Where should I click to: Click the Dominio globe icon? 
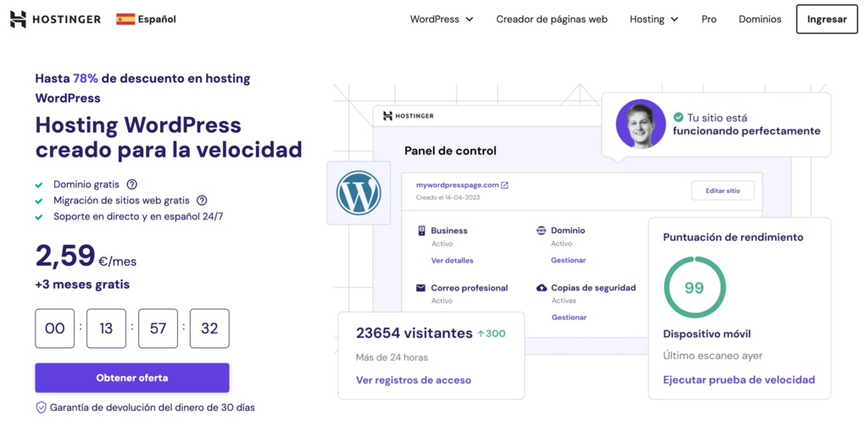pos(542,230)
